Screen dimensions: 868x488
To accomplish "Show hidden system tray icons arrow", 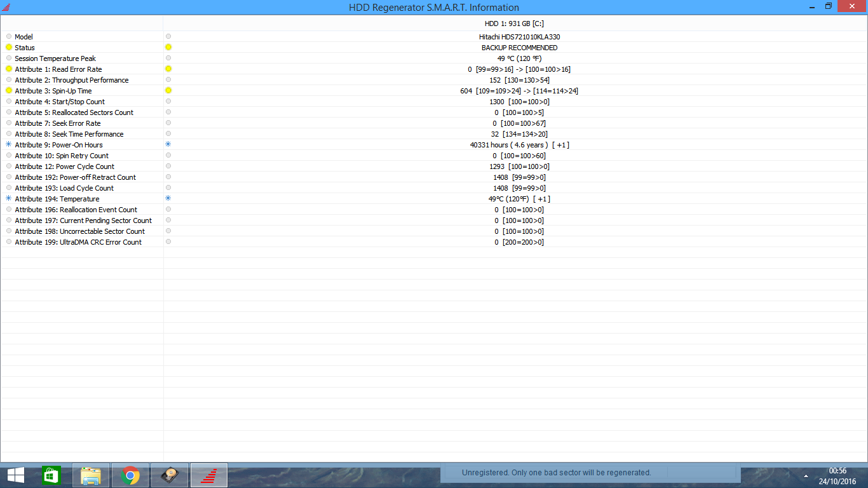I will [806, 476].
